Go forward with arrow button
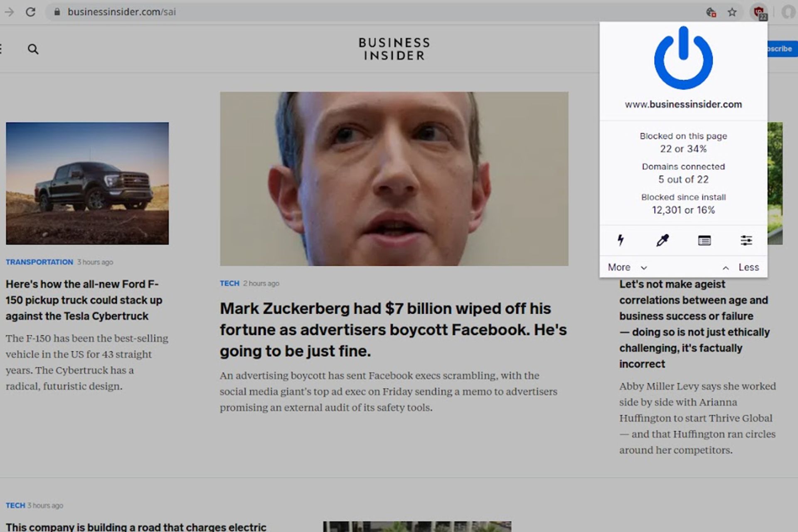Viewport: 798px width, 532px height. (9, 12)
